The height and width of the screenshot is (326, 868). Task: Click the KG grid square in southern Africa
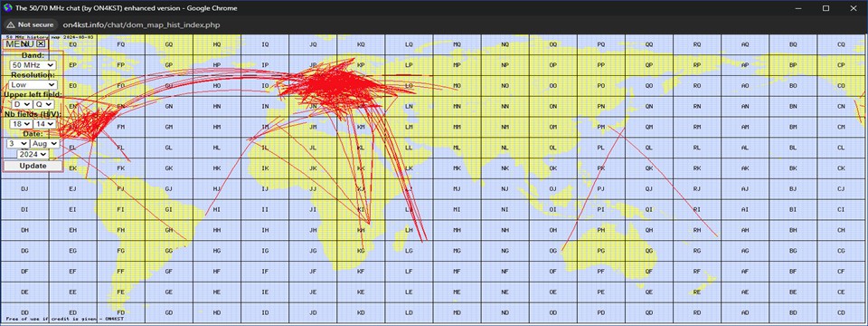click(362, 252)
